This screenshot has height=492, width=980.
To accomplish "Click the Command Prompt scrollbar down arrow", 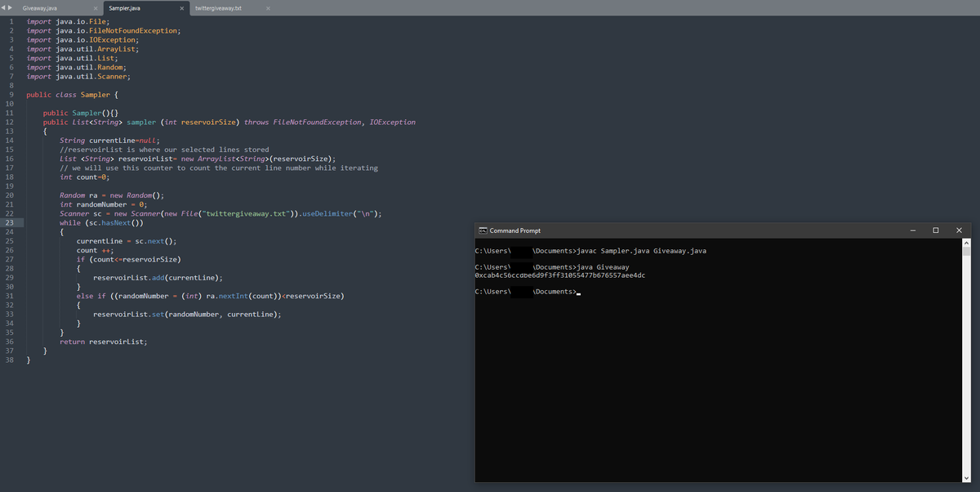I will (x=966, y=477).
